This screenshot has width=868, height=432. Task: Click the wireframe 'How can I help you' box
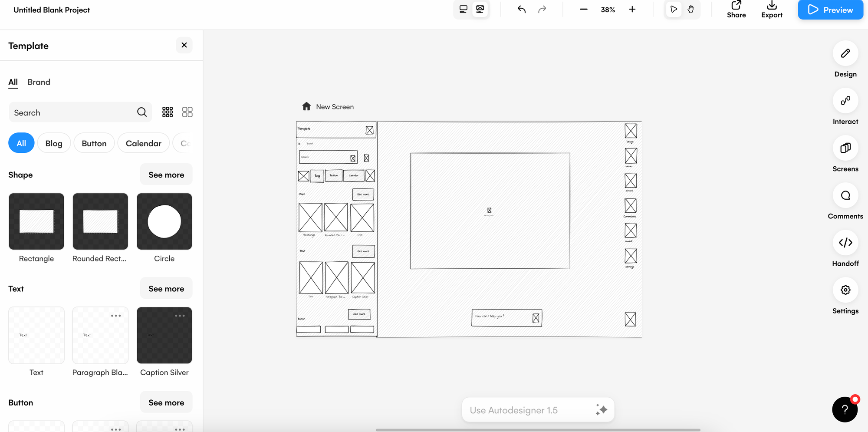(506, 318)
